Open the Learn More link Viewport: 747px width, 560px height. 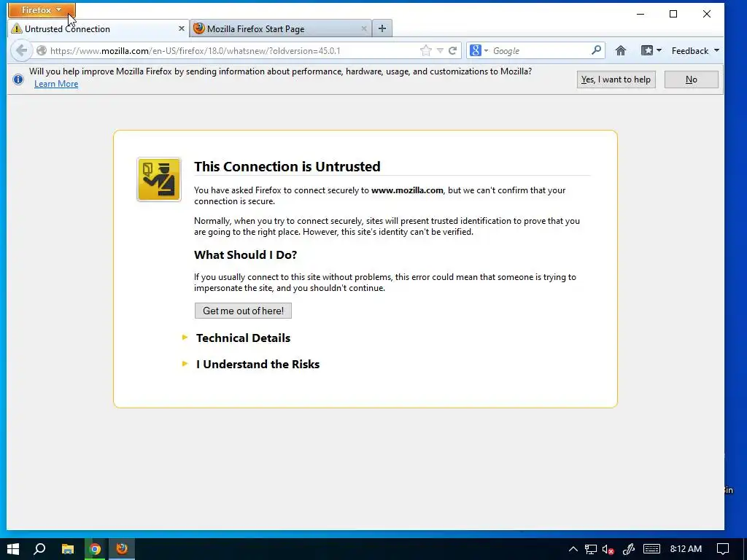click(56, 84)
